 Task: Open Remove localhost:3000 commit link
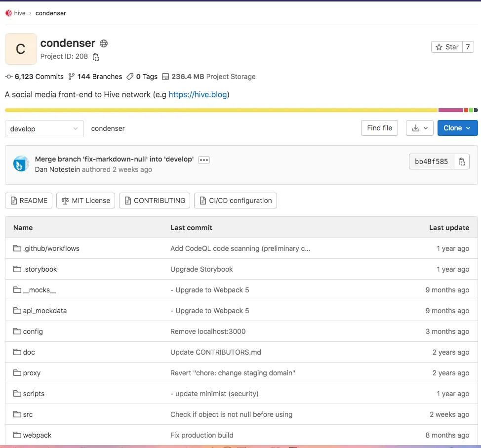pos(208,331)
